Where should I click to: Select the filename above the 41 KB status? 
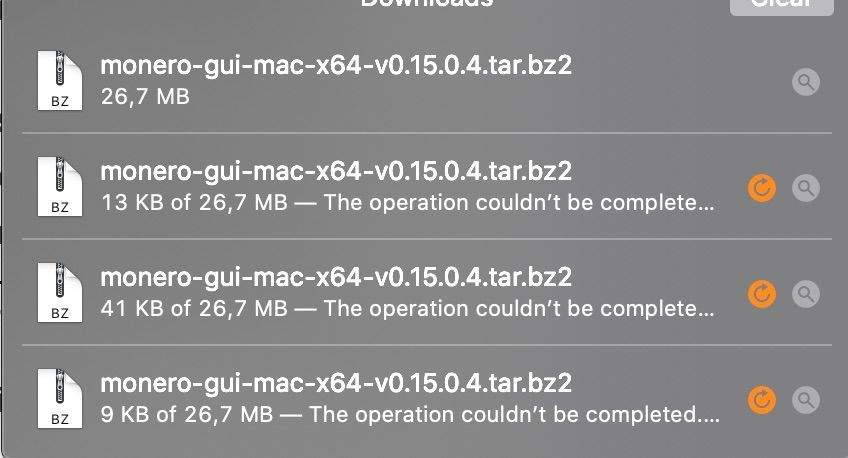coord(336,277)
